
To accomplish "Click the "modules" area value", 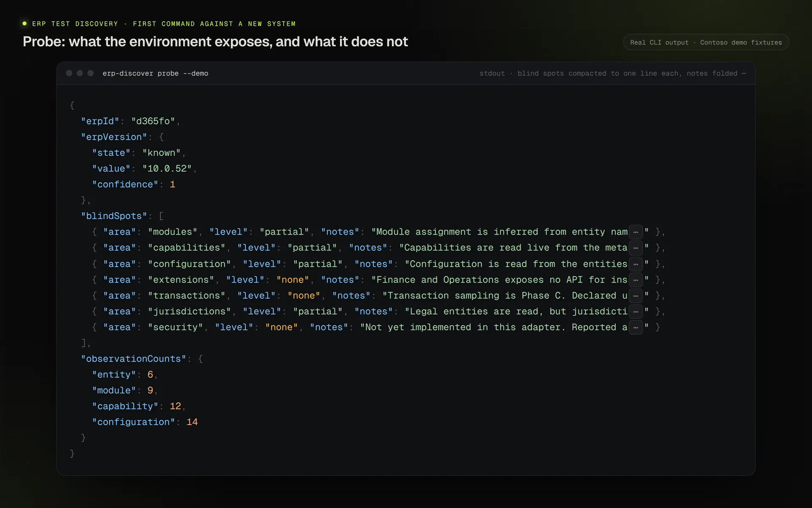I will [x=173, y=232].
